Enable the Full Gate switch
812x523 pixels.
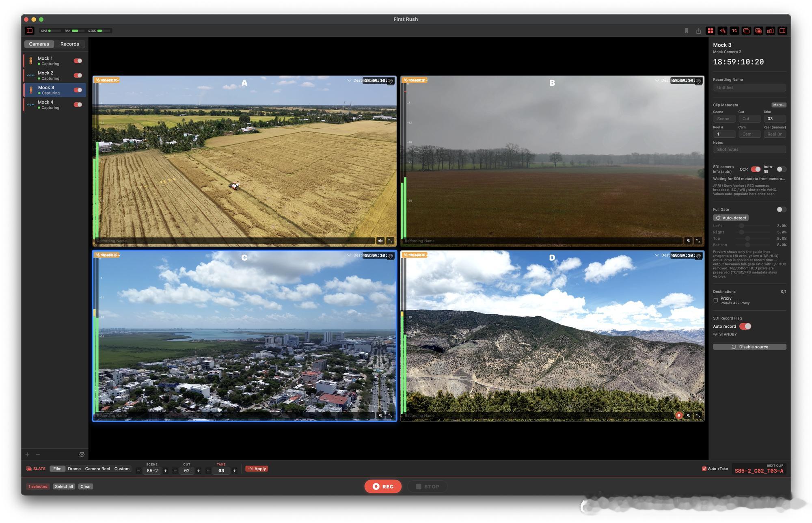pyautogui.click(x=781, y=210)
